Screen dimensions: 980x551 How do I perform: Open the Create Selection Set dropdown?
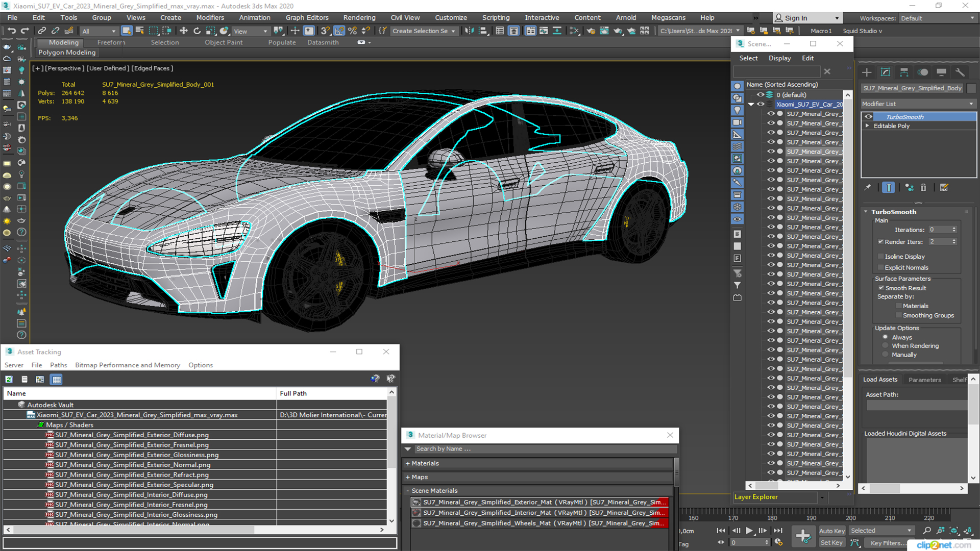click(x=424, y=31)
